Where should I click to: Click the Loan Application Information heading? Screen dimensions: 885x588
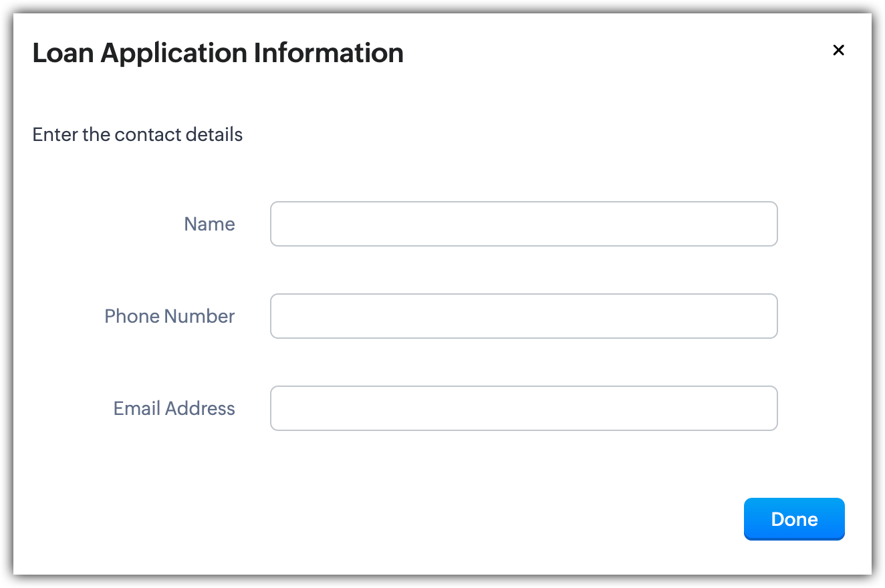(218, 53)
